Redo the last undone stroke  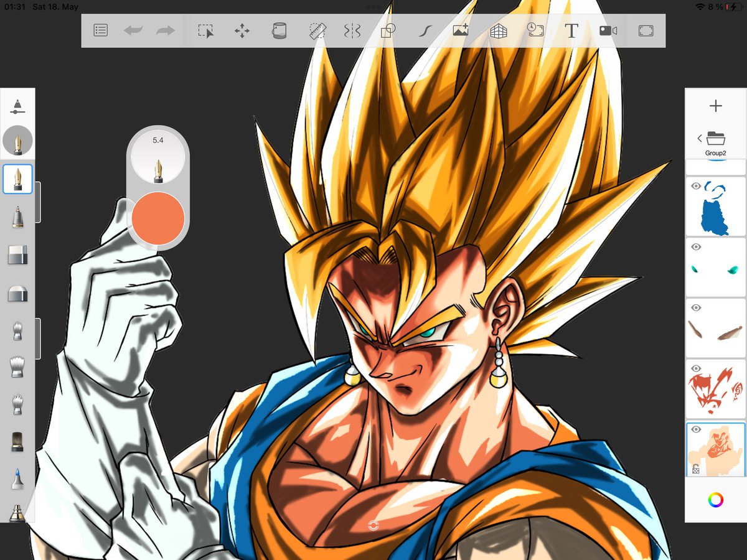click(x=165, y=30)
